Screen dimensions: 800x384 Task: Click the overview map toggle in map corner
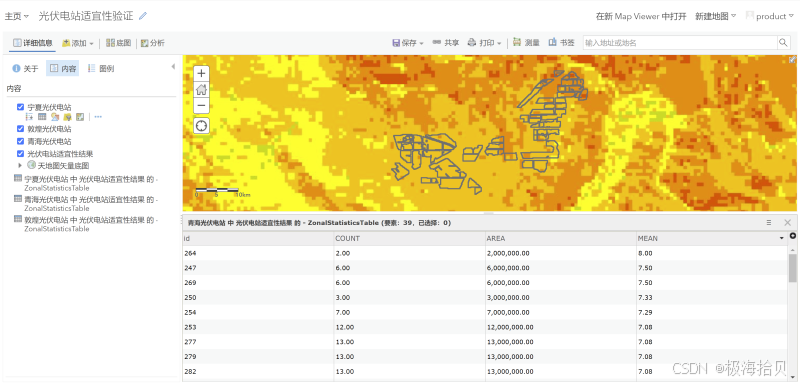click(792, 59)
